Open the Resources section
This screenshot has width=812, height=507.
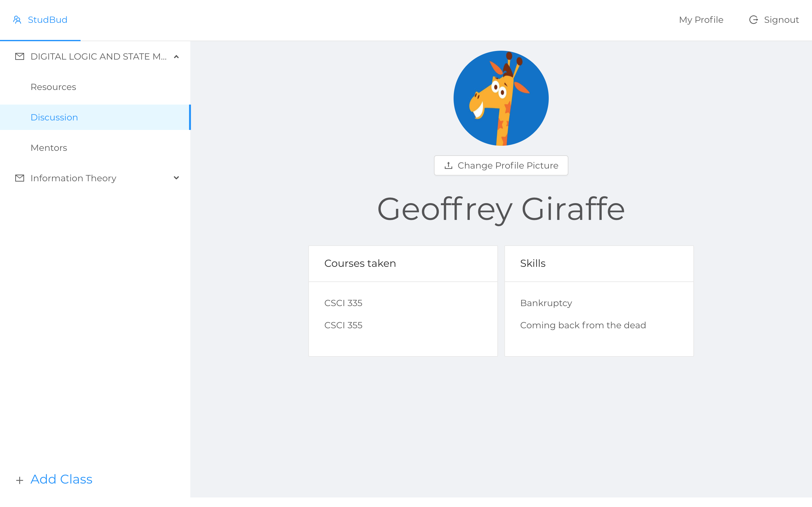coord(53,87)
